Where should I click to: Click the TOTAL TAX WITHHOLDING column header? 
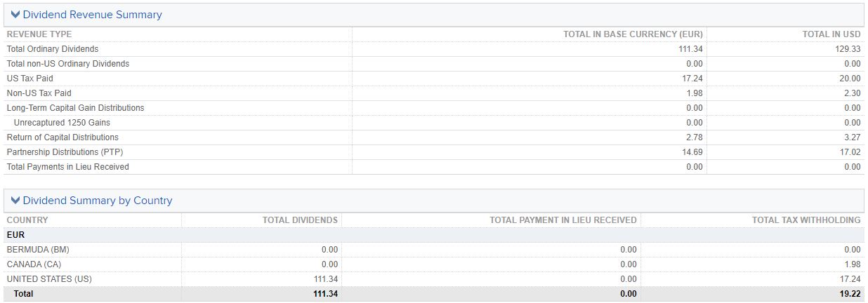pyautogui.click(x=806, y=220)
